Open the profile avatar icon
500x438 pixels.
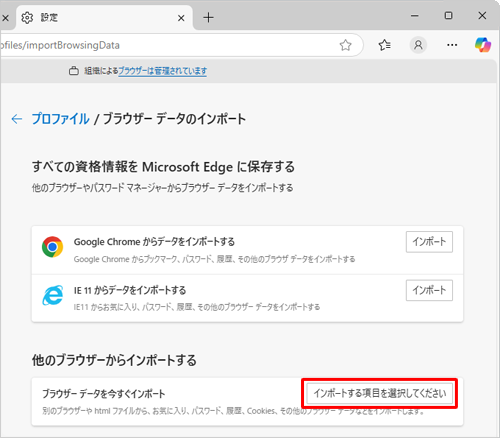(x=418, y=45)
